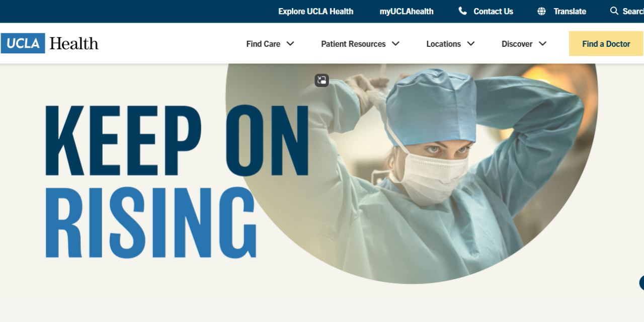Open the myUCLAhealth link

(x=407, y=11)
